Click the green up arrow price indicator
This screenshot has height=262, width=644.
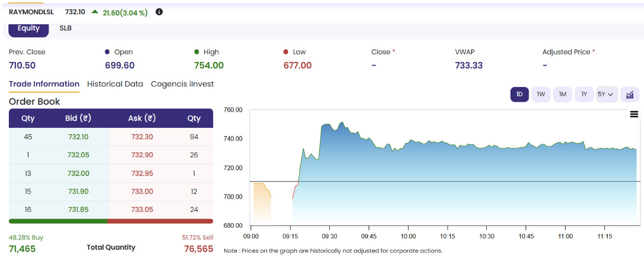(95, 12)
